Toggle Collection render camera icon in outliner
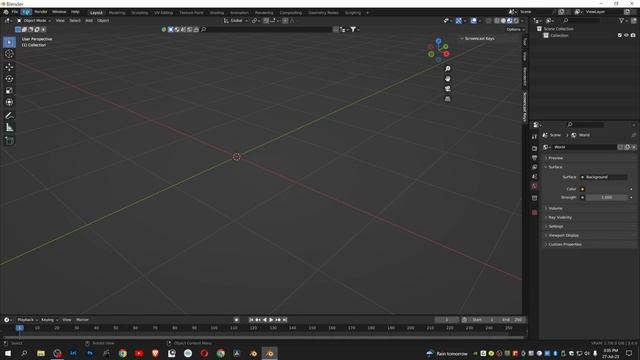Viewport: 640px width, 360px height. click(633, 36)
